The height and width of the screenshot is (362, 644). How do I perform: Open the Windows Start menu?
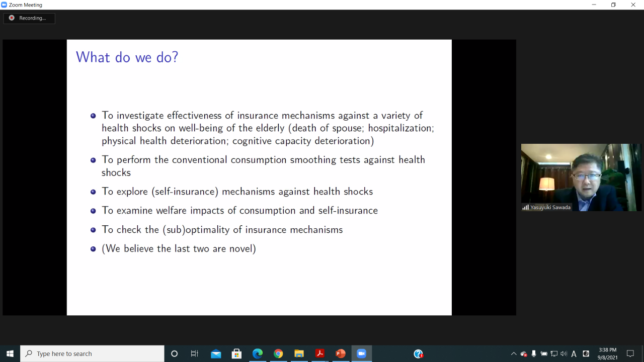(x=10, y=353)
